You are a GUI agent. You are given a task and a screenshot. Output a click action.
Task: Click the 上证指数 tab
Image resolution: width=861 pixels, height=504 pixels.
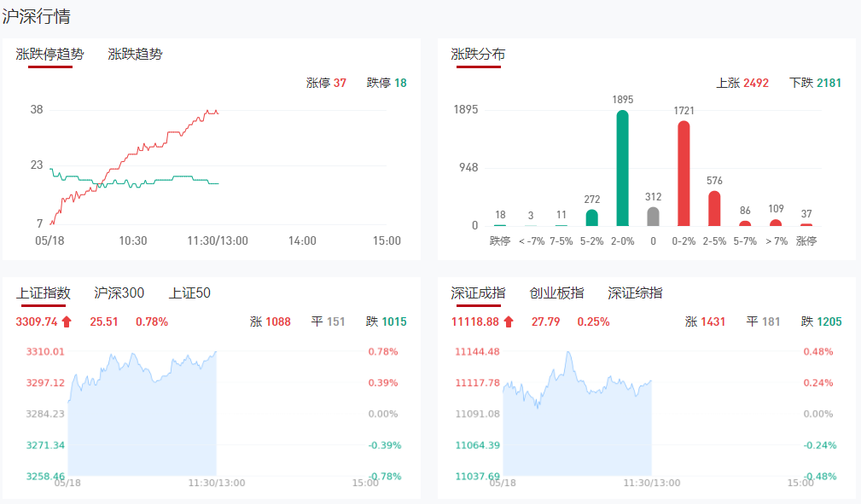click(44, 293)
